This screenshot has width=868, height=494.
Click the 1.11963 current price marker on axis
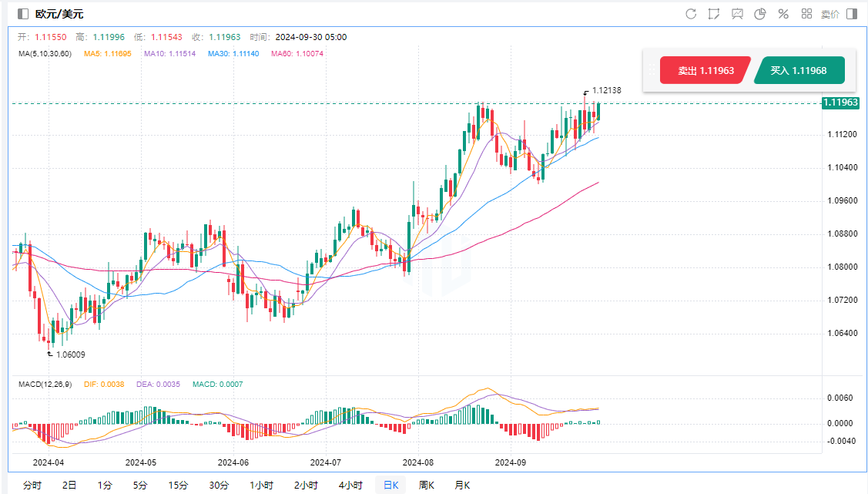[840, 102]
